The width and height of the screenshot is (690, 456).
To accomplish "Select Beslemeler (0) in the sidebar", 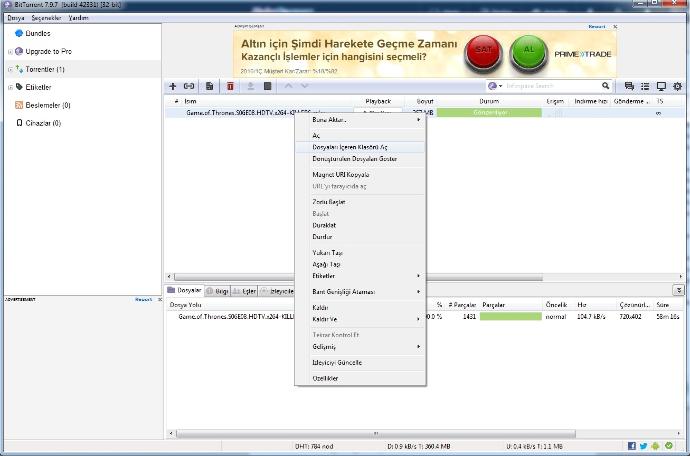I will pos(48,105).
